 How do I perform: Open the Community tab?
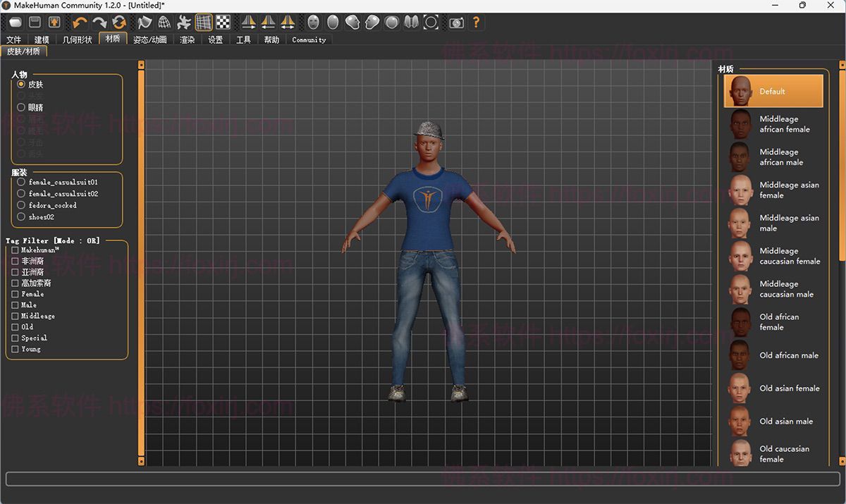tap(309, 39)
